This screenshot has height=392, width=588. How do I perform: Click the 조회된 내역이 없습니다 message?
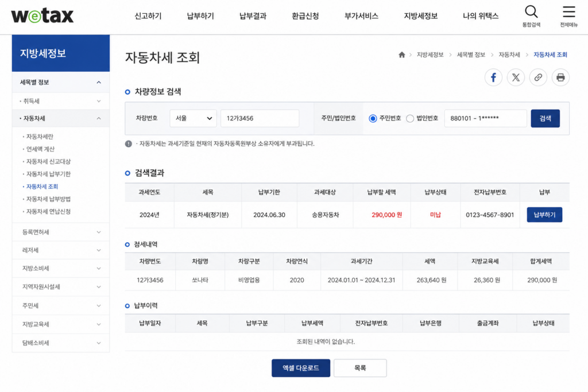(326, 342)
